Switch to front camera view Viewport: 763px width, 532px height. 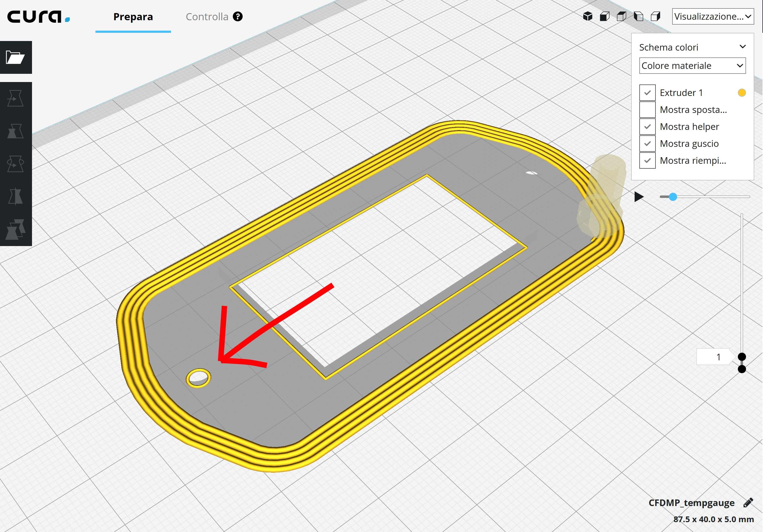coord(605,16)
